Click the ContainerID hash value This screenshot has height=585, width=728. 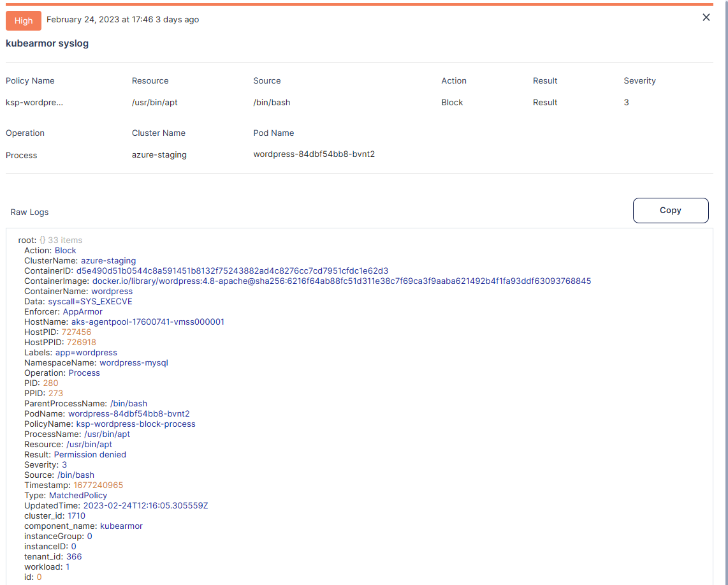[232, 271]
